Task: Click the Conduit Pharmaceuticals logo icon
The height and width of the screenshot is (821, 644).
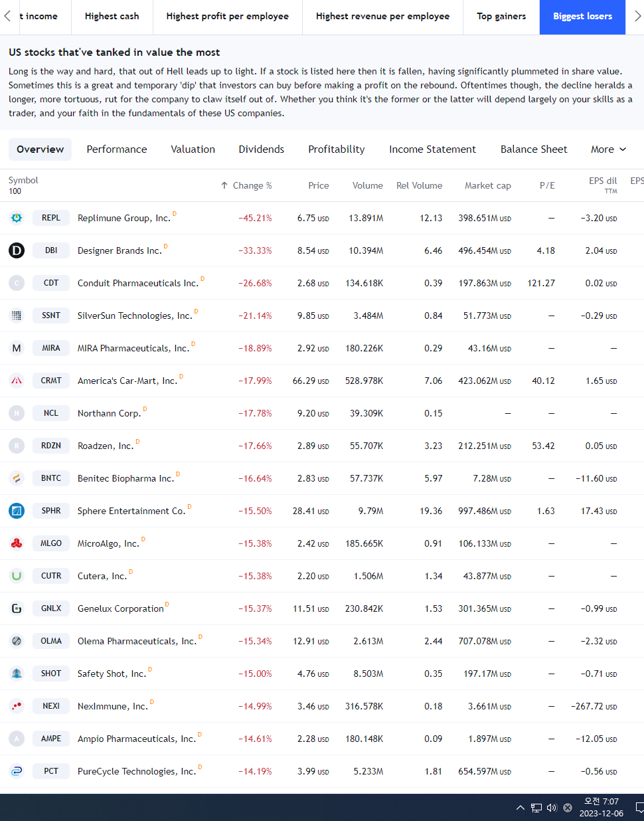Action: click(x=17, y=283)
